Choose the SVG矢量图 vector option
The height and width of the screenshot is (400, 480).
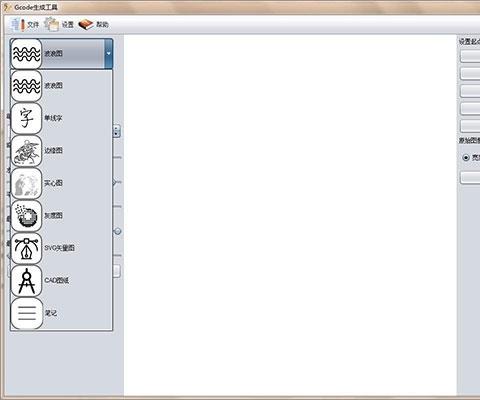pyautogui.click(x=62, y=248)
